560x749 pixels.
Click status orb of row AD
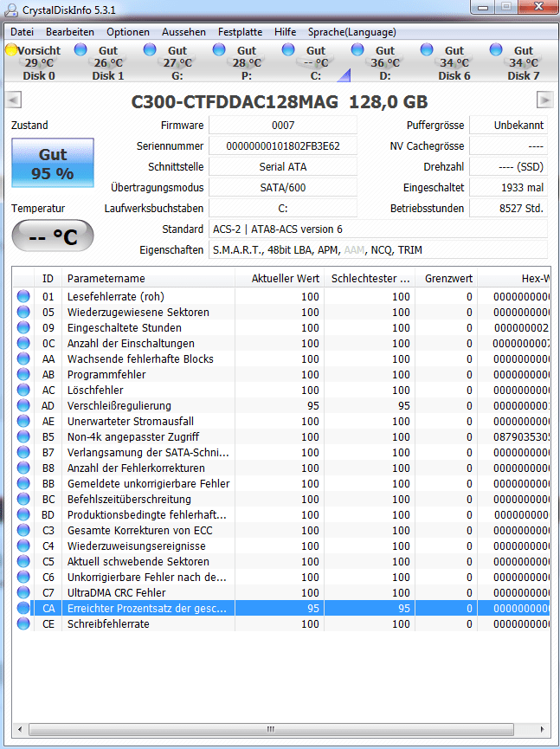point(23,405)
